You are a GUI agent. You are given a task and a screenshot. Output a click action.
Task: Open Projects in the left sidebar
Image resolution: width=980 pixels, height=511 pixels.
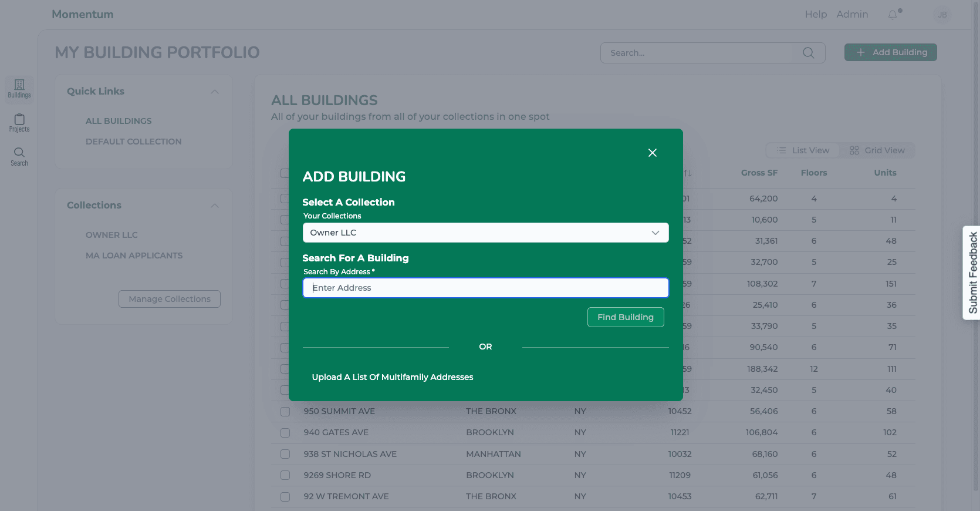tap(19, 123)
